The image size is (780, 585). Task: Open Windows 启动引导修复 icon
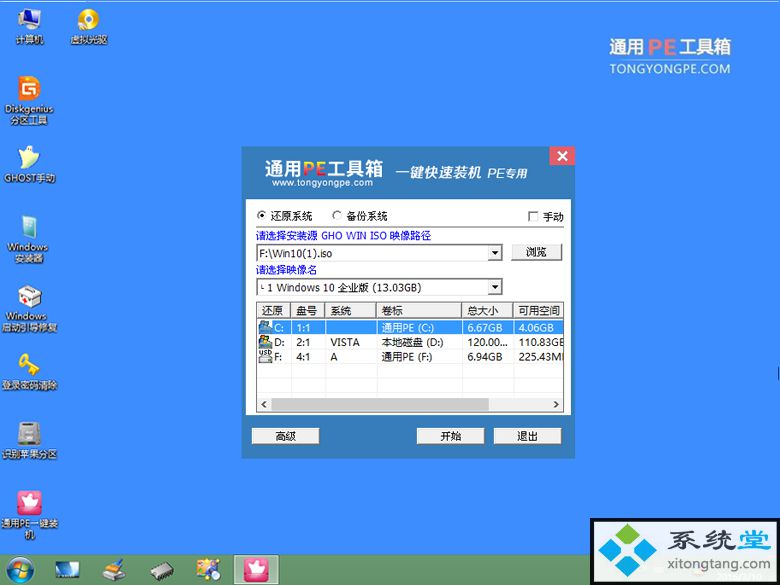click(29, 308)
